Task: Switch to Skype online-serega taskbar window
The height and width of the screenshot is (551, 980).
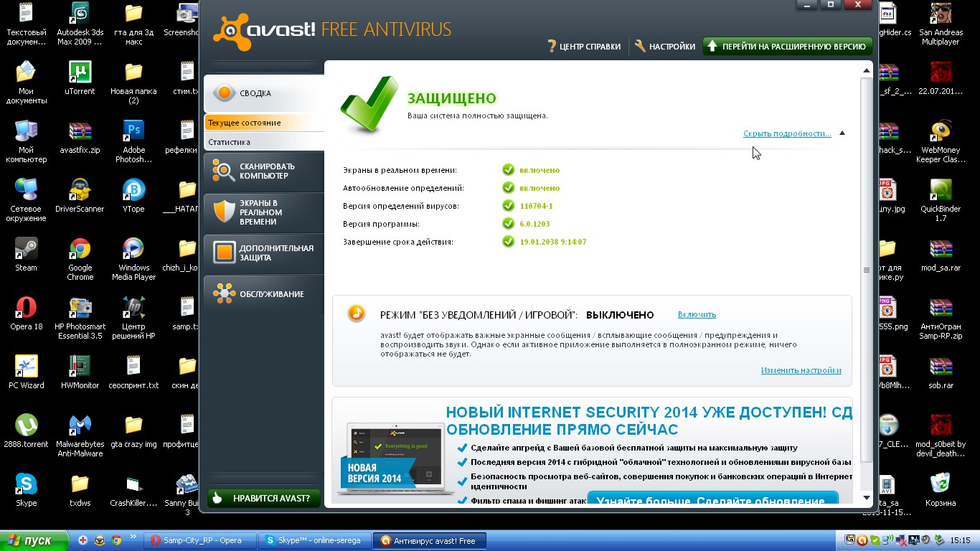Action: pyautogui.click(x=315, y=540)
